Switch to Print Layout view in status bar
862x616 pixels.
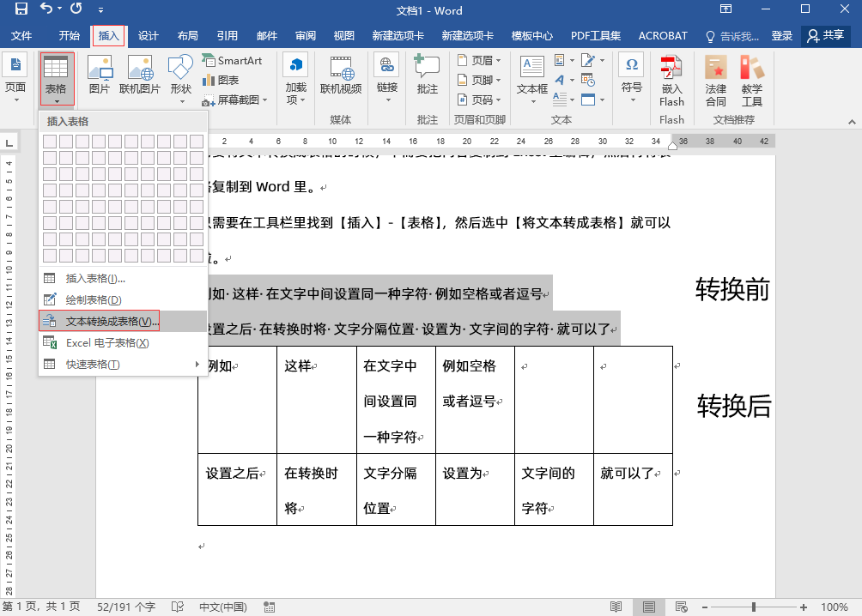coord(649,607)
